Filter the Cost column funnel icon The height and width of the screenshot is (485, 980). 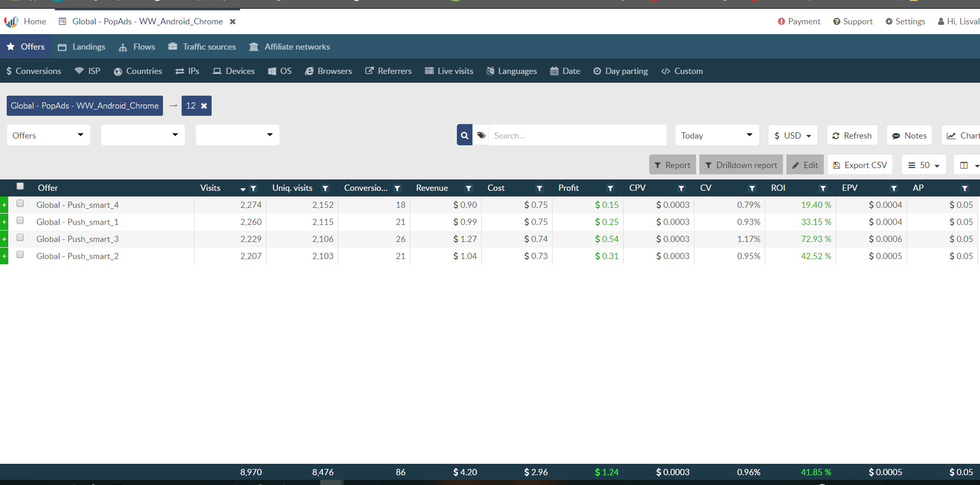(539, 189)
